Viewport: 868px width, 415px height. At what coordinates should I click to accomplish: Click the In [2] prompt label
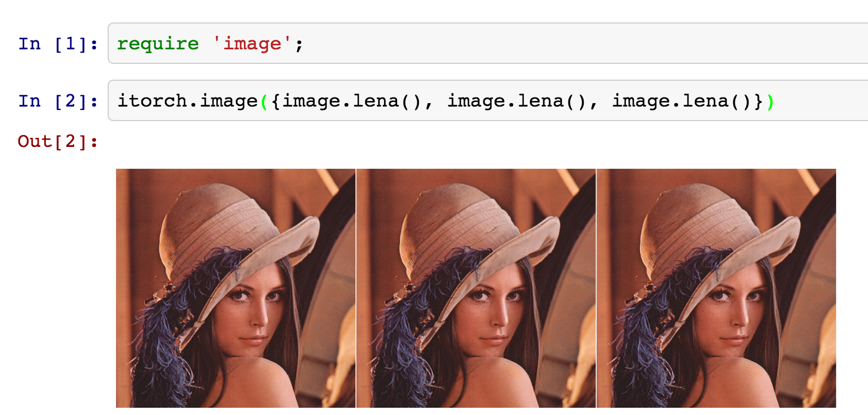(x=58, y=101)
